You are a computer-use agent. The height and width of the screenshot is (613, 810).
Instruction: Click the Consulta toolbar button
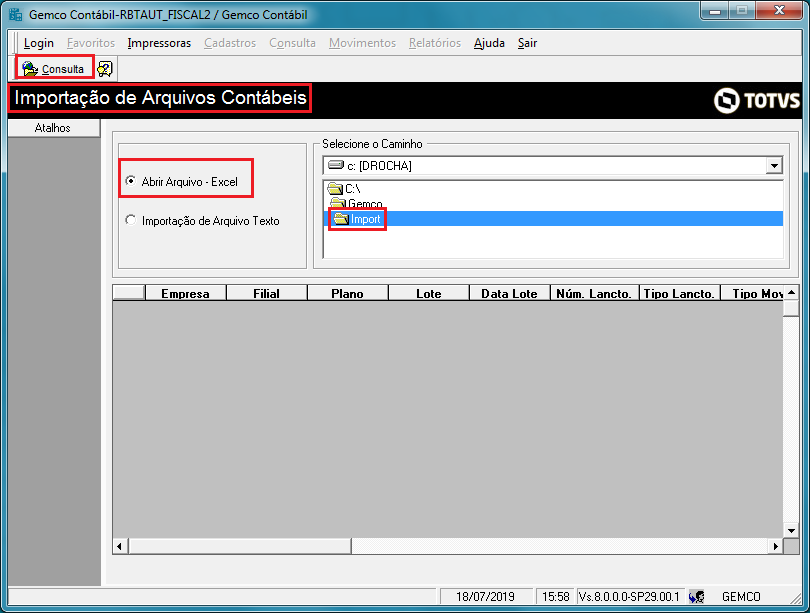pos(54,68)
